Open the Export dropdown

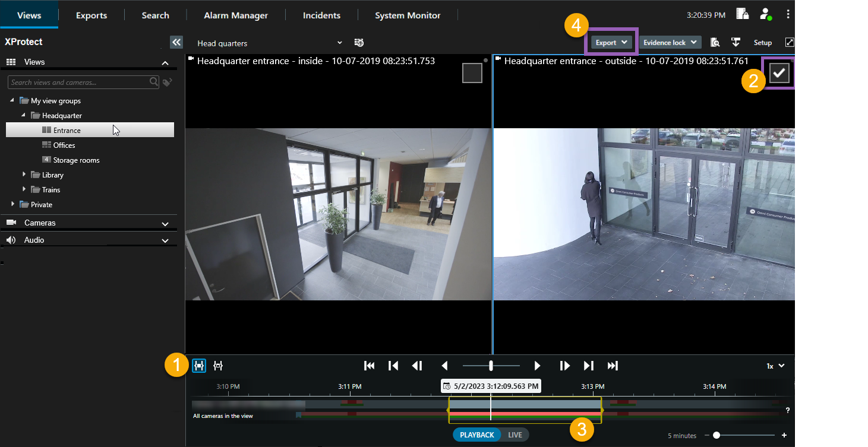pos(611,42)
